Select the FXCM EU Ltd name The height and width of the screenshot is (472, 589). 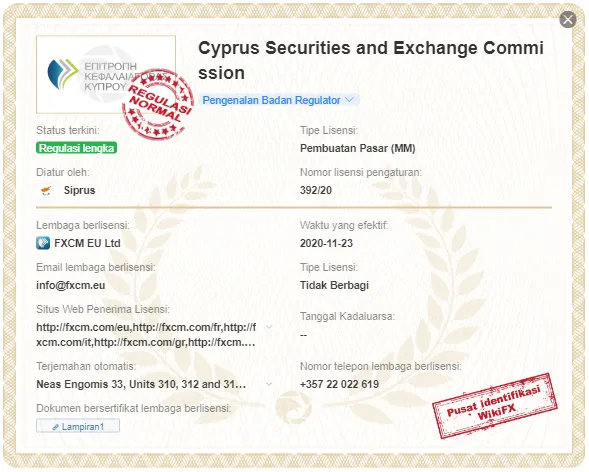pyautogui.click(x=87, y=243)
